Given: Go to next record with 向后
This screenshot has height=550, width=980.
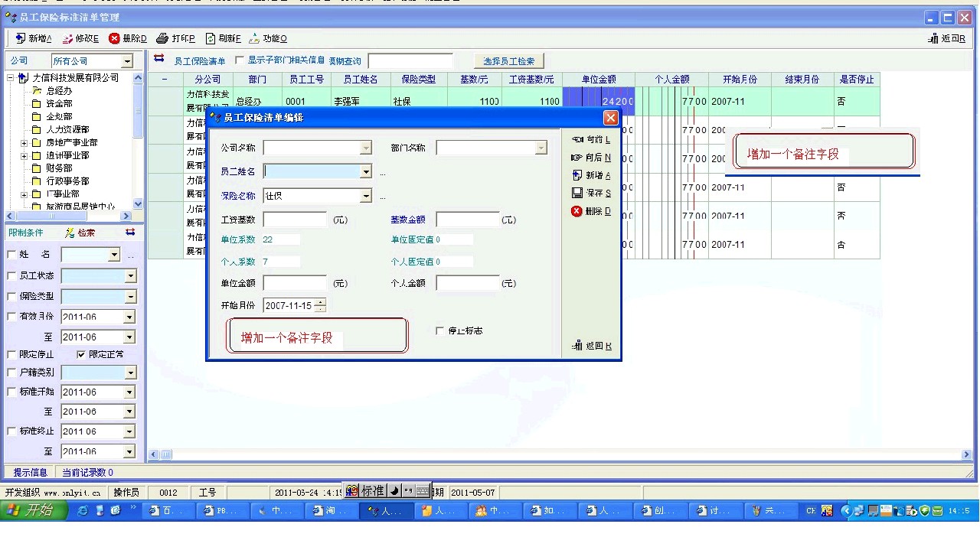Looking at the screenshot, I should [x=577, y=158].
